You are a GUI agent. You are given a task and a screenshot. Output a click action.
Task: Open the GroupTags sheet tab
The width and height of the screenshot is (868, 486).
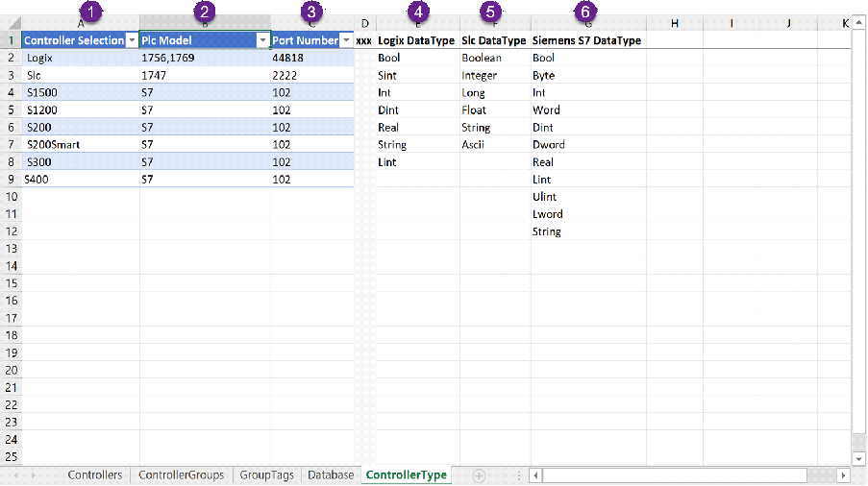[267, 474]
